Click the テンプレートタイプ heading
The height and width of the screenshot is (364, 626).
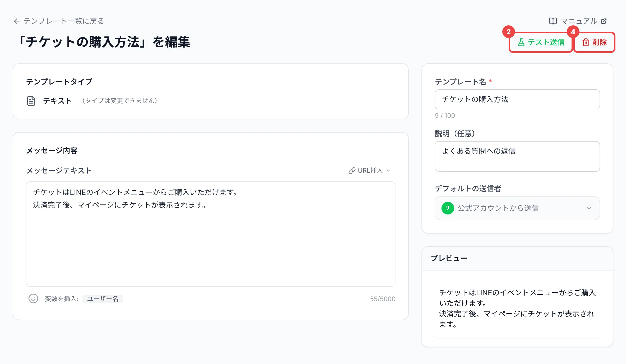59,82
